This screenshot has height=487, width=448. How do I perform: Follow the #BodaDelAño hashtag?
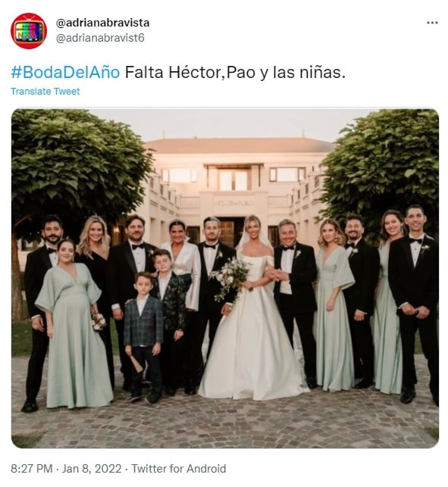pyautogui.click(x=65, y=73)
